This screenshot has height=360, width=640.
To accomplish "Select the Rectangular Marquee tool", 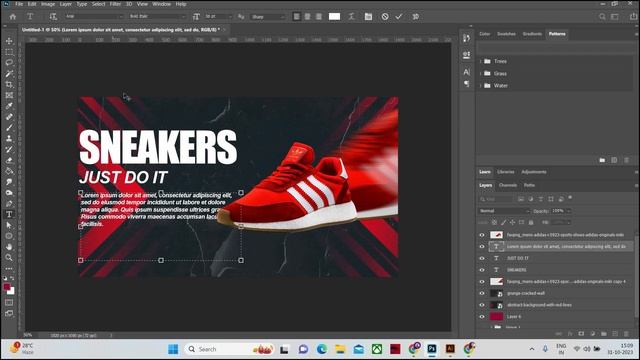I will pos(9,52).
